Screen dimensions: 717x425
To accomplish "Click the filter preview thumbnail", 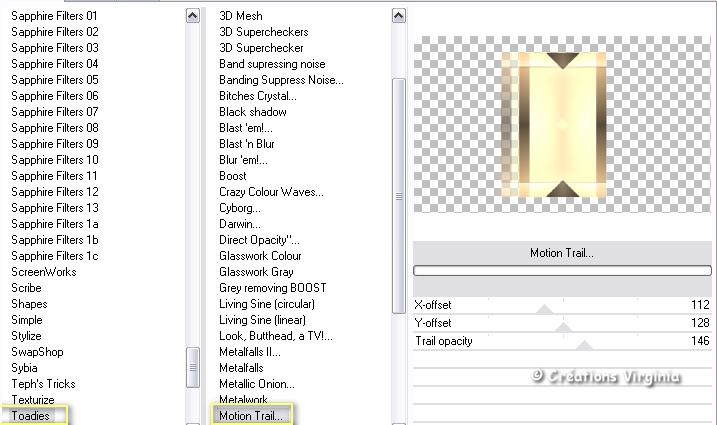I will click(561, 124).
